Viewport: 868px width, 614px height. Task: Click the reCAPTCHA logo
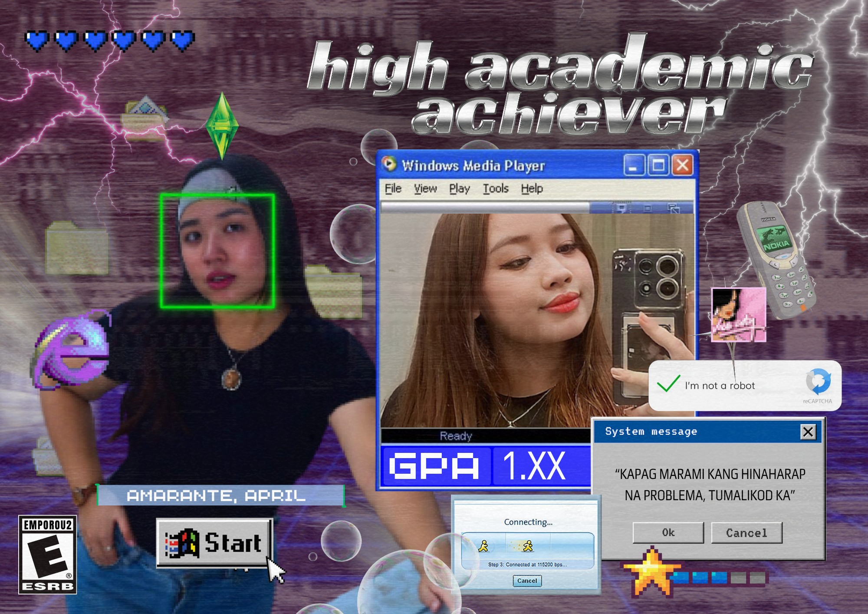click(818, 382)
